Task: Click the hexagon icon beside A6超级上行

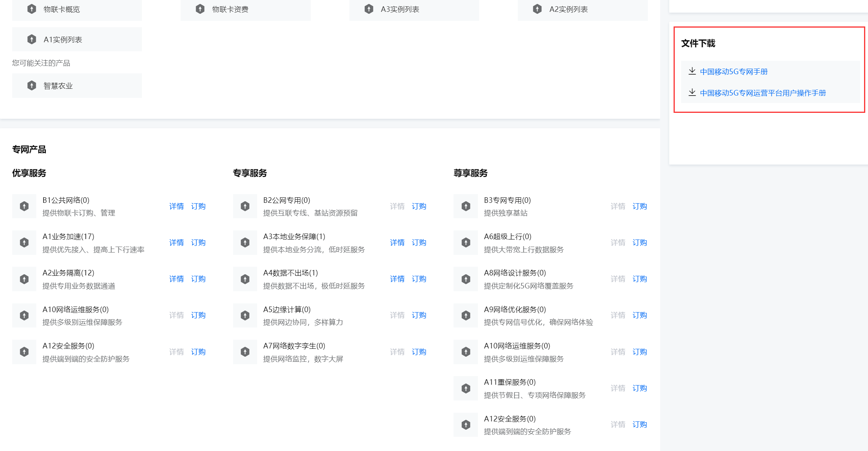Action: (466, 242)
